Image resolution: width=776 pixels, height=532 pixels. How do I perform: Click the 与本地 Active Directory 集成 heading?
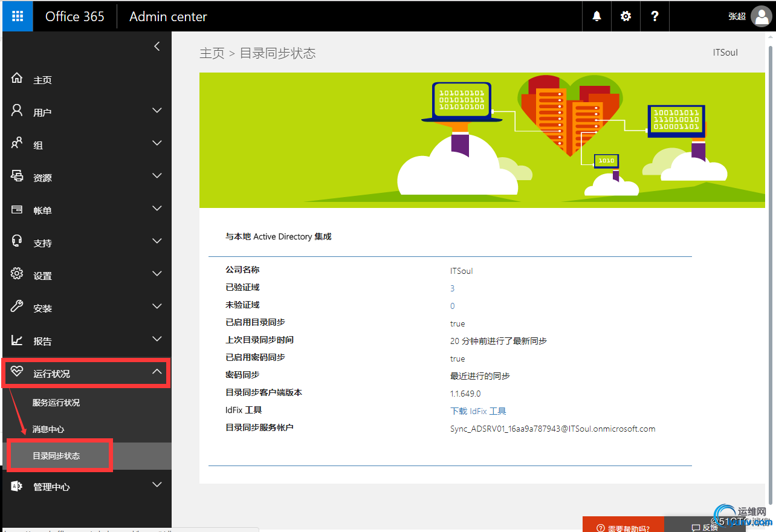click(x=279, y=236)
